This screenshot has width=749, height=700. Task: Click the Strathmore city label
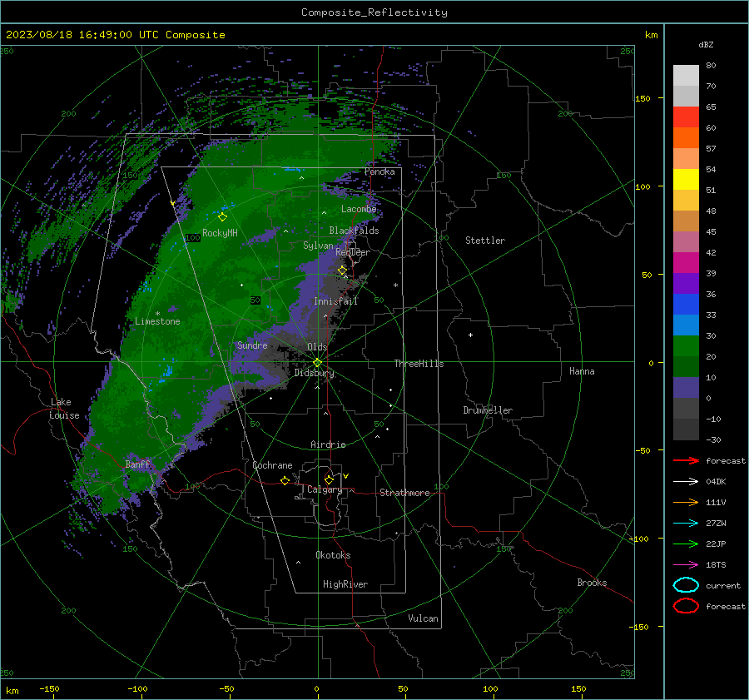[404, 493]
